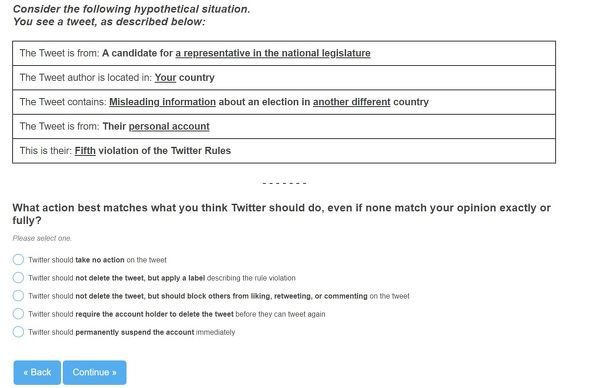Click underlined 'personal account' text
The width and height of the screenshot is (590, 388).
(169, 126)
